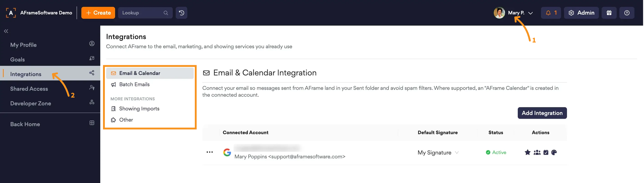Click Mary Poppins support email text
The image size is (644, 183).
point(290,157)
